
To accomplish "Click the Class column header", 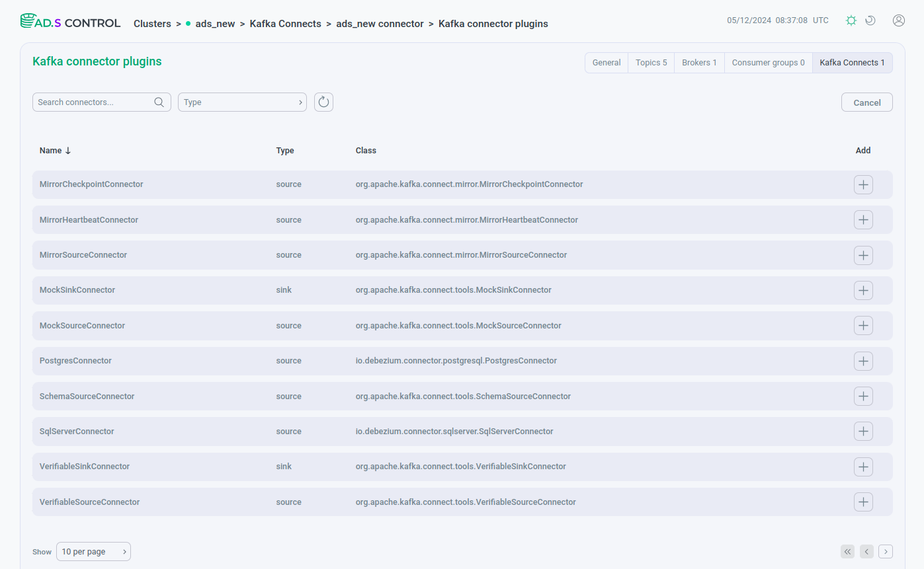I will (x=366, y=151).
